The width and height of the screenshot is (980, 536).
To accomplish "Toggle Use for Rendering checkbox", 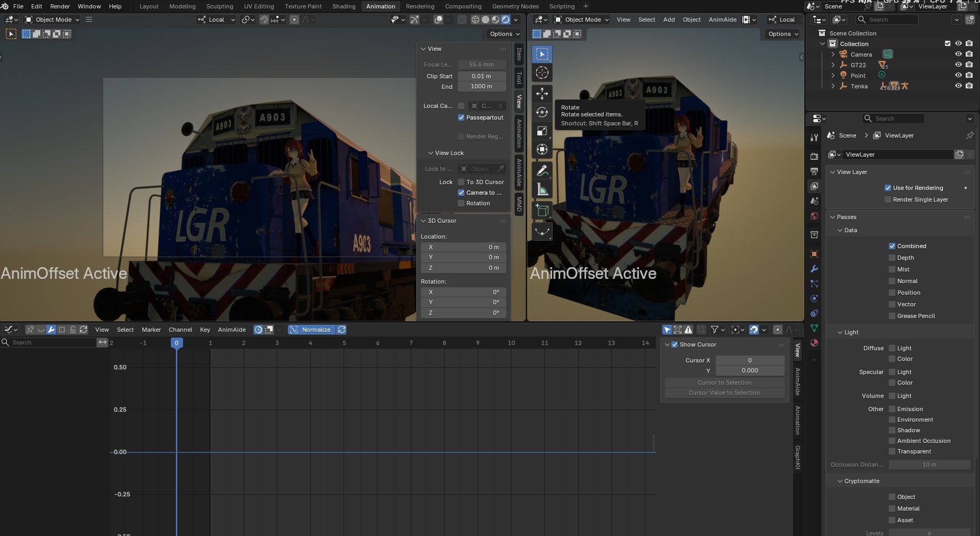I will (x=888, y=188).
